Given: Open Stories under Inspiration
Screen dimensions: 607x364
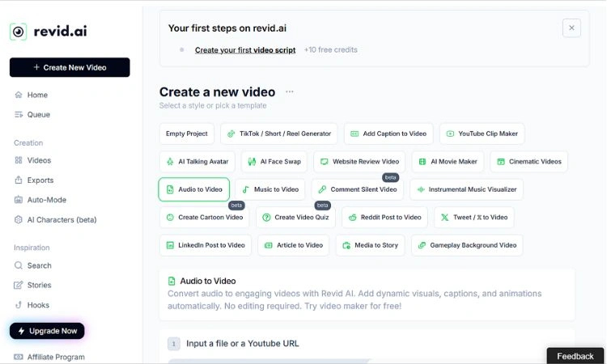Looking at the screenshot, I should (x=33, y=285).
